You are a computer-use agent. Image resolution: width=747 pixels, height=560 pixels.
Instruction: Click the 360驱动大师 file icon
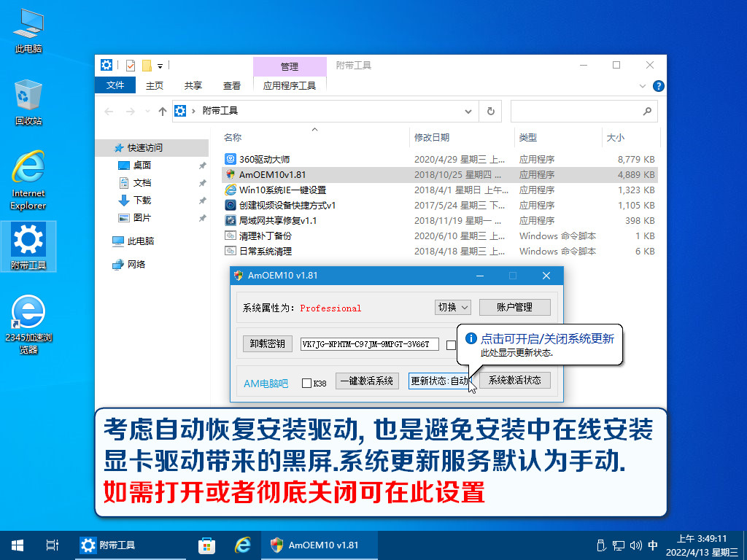click(x=231, y=159)
